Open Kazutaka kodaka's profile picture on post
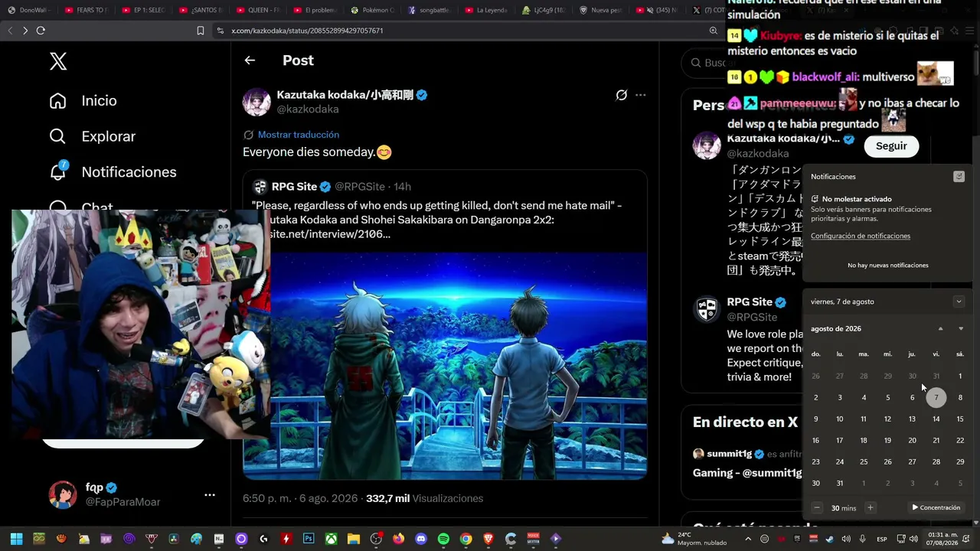980x551 pixels. click(256, 102)
